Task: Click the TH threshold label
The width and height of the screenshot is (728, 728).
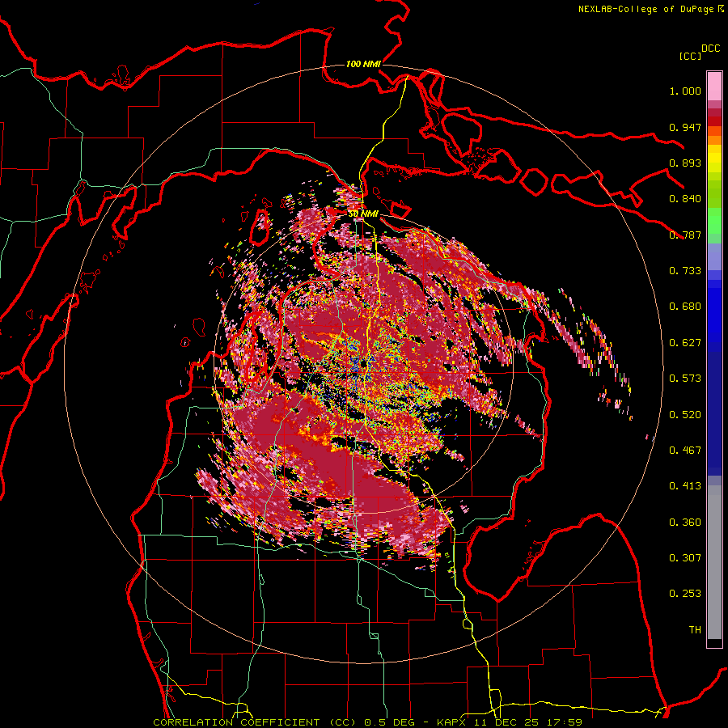Action: 695,630
